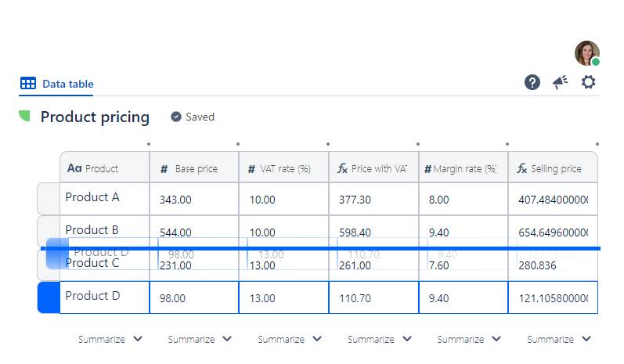Switch to the Data table tab
Image resolution: width=624 pixels, height=364 pixels.
(x=57, y=84)
